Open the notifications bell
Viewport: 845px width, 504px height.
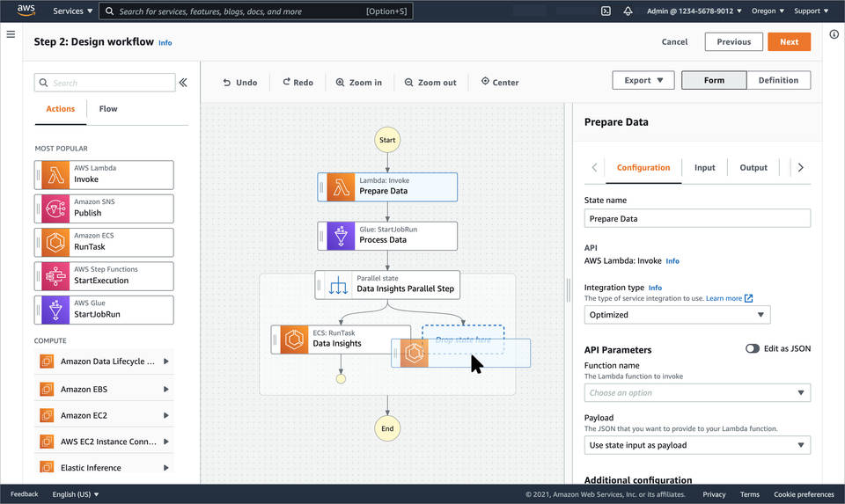click(628, 11)
